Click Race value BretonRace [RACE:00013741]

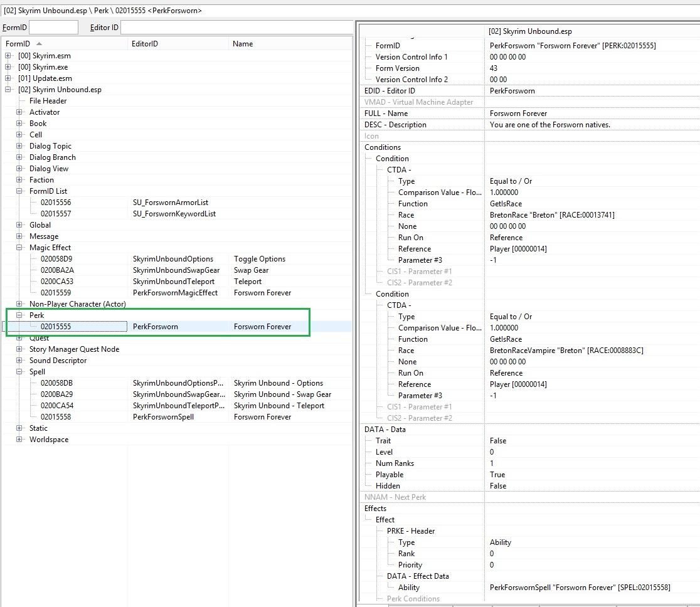(552, 214)
